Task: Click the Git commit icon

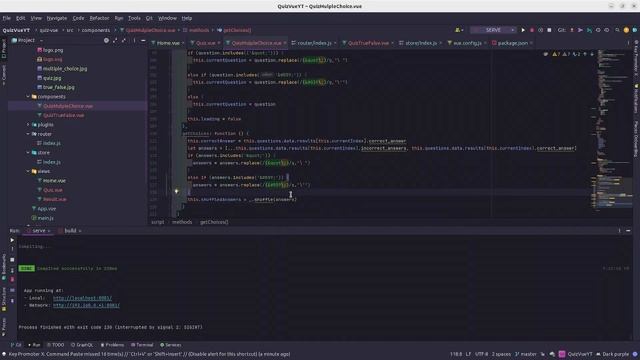Action: coord(580,30)
